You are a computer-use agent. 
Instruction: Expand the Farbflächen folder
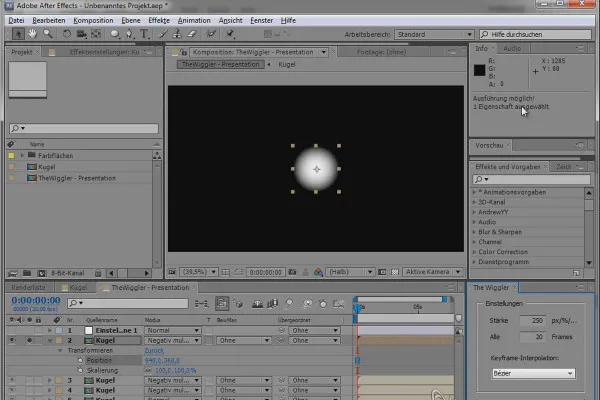pos(22,155)
